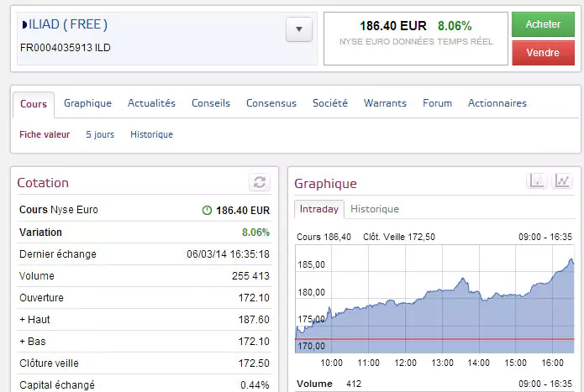This screenshot has height=392, width=584.
Task: Click the arrow marker before ILIAD (FREE)
Action: click(24, 24)
